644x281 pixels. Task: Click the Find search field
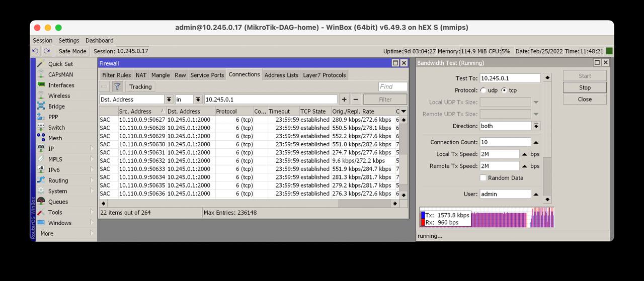[393, 86]
